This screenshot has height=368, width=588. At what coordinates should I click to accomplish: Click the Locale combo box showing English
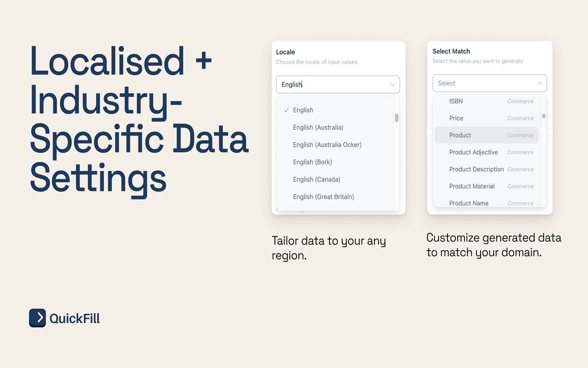[331, 85]
